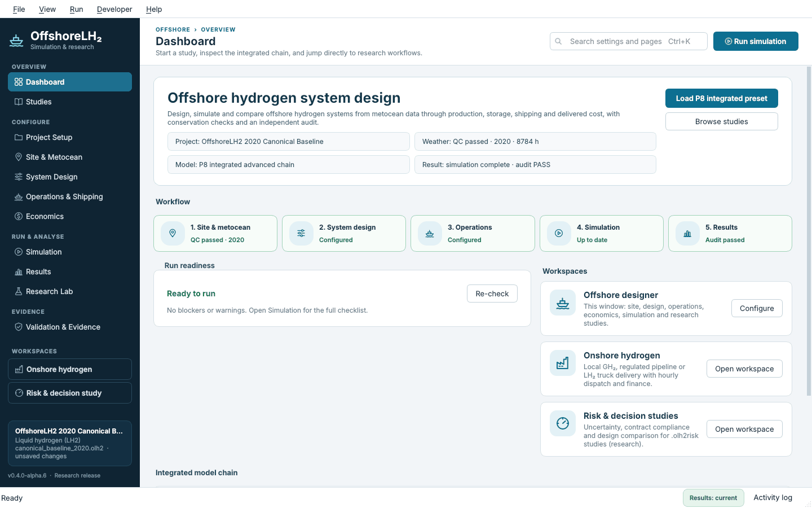Click the Validation & Evidence shield icon

point(19,327)
